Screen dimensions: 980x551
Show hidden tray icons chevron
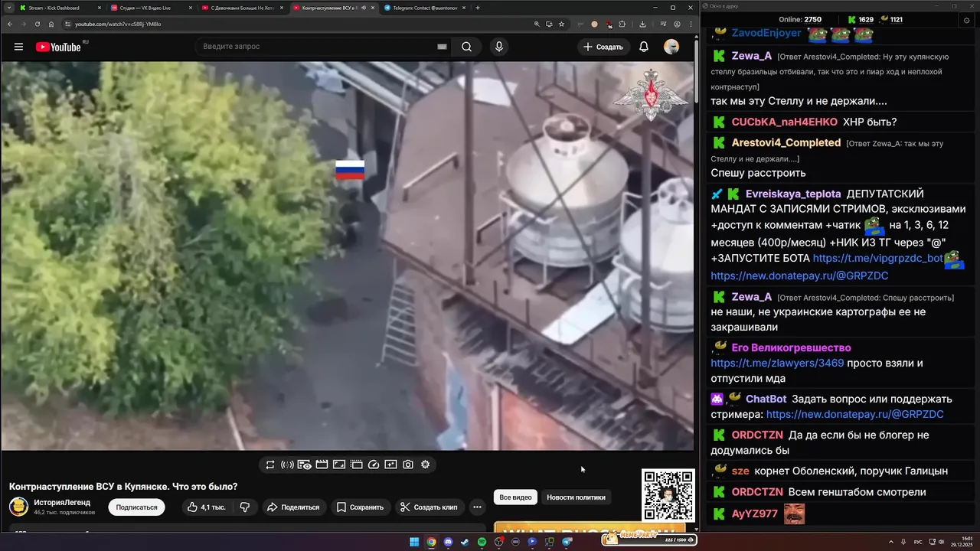pyautogui.click(x=891, y=542)
